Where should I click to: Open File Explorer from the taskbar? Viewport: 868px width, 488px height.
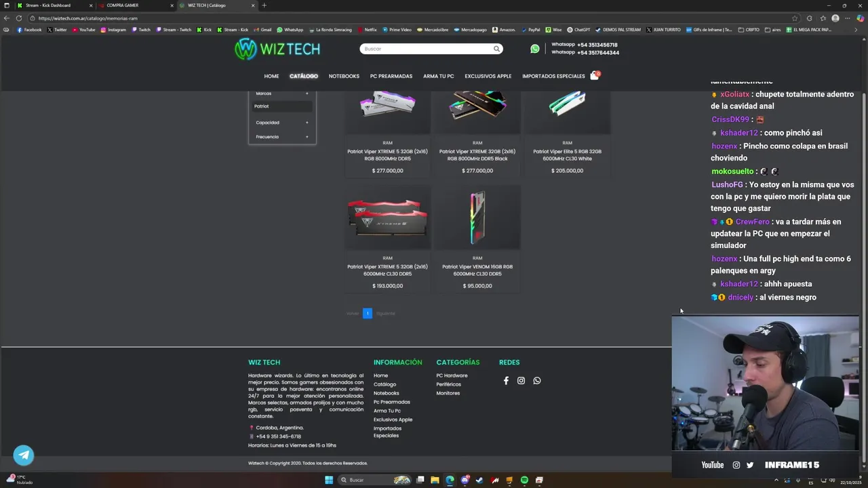(x=435, y=480)
